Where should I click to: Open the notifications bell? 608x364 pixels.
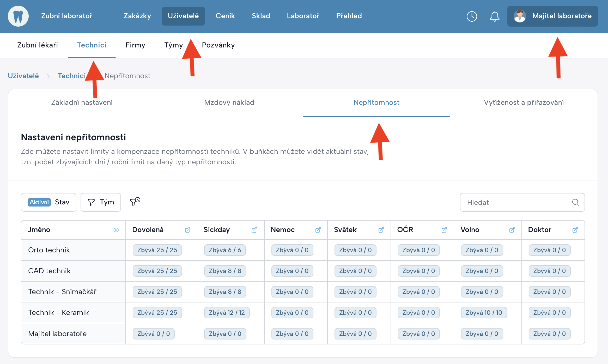[495, 16]
